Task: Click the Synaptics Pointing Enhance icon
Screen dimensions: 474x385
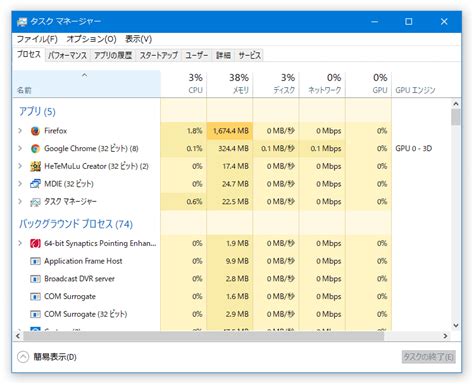Action: [x=35, y=244]
